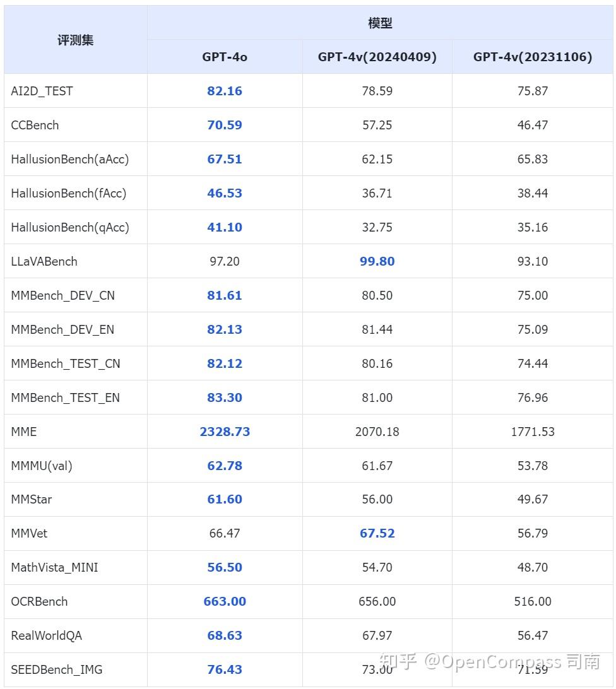
Task: Select the 模型 header cell
Action: (x=381, y=23)
